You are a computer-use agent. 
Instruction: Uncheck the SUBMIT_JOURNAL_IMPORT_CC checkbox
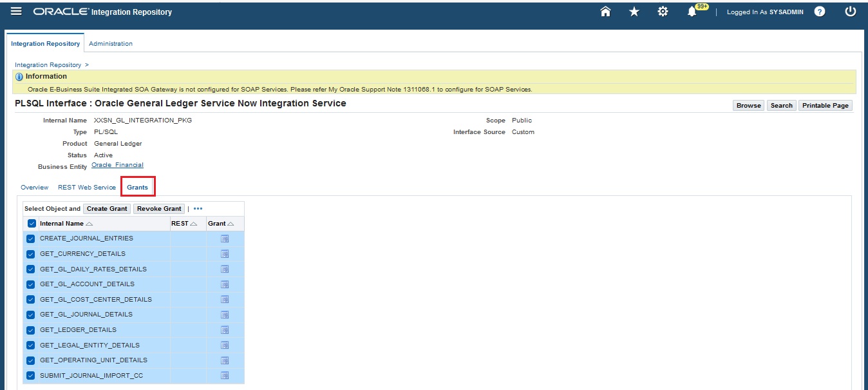(x=30, y=375)
